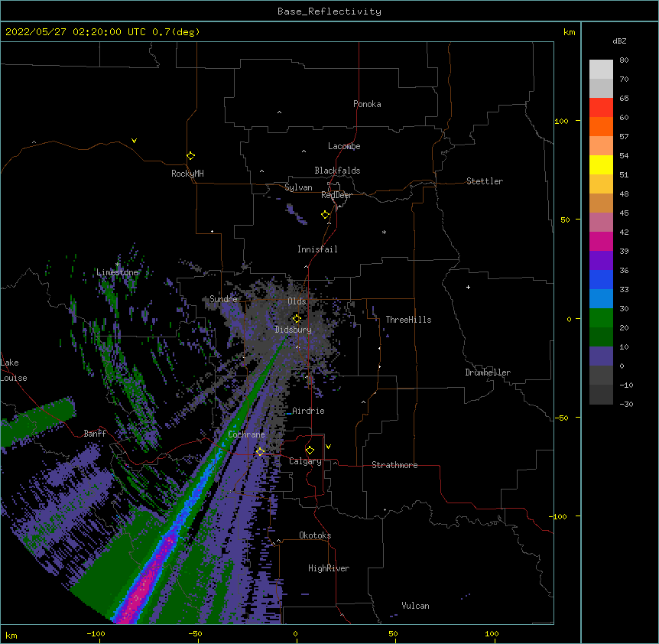This screenshot has width=659, height=644.
Task: Click the Banff label
Action: pos(95,434)
